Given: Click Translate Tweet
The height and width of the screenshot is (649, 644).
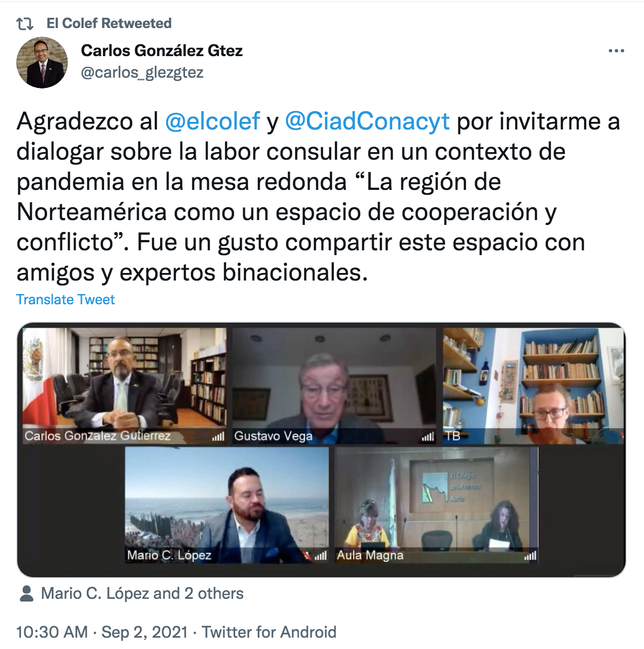Looking at the screenshot, I should click(x=66, y=299).
